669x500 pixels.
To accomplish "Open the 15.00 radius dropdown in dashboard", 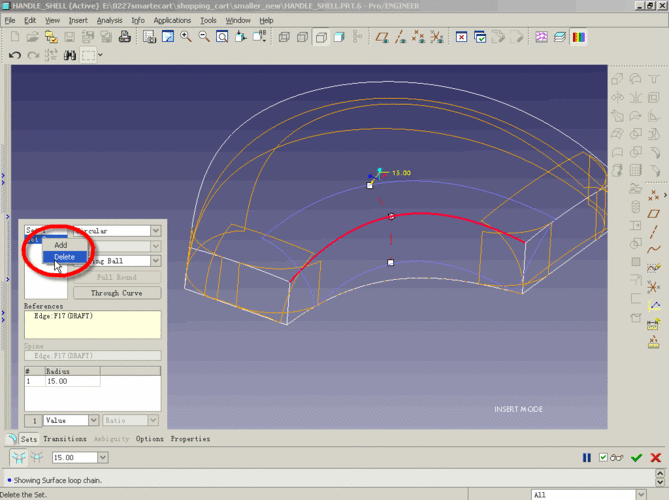I will point(102,457).
